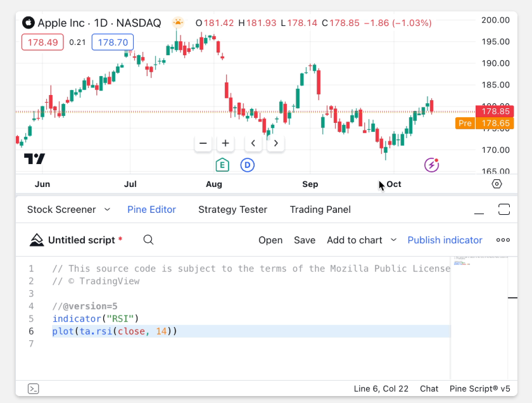This screenshot has width=532, height=403.
Task: Place cursor on code line 6
Action: pos(251,331)
